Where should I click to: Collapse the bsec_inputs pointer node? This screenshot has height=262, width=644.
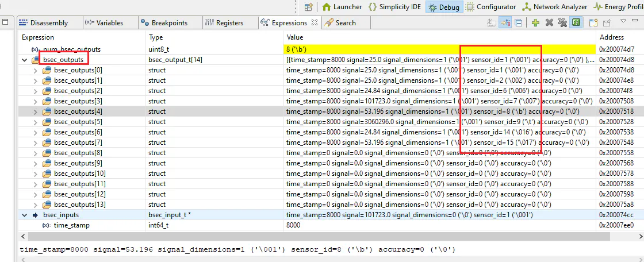25,215
